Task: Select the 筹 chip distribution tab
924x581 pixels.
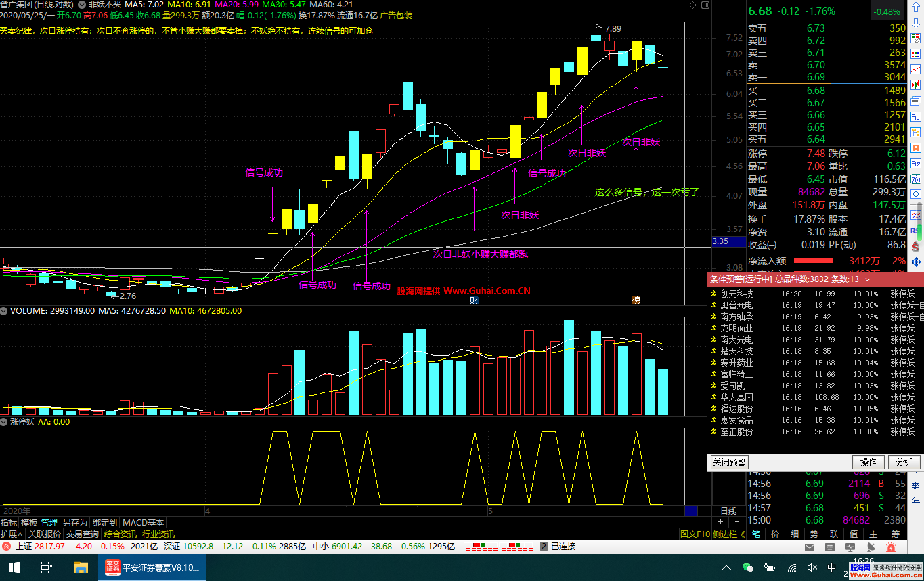Action: pyautogui.click(x=895, y=534)
